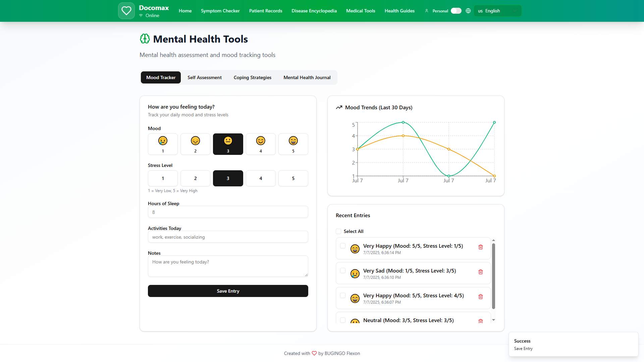Click the Docomax heart logo icon
This screenshot has height=362, width=644.
pos(126,11)
